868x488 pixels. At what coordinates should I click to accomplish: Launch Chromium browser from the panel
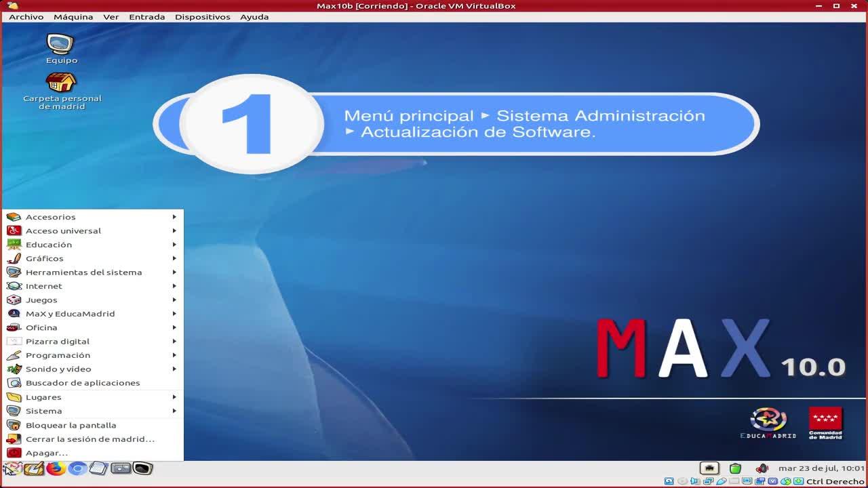(77, 468)
